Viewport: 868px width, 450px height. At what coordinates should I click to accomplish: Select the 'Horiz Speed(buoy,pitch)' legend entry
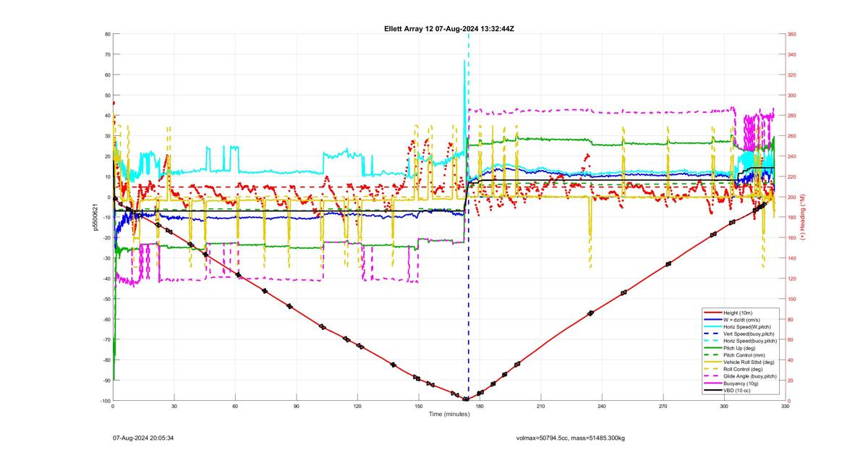(x=750, y=341)
